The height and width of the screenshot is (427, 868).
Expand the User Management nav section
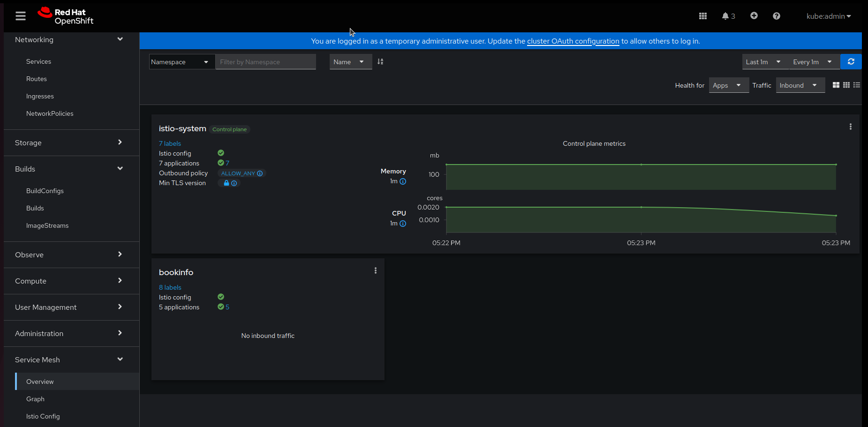click(71, 307)
